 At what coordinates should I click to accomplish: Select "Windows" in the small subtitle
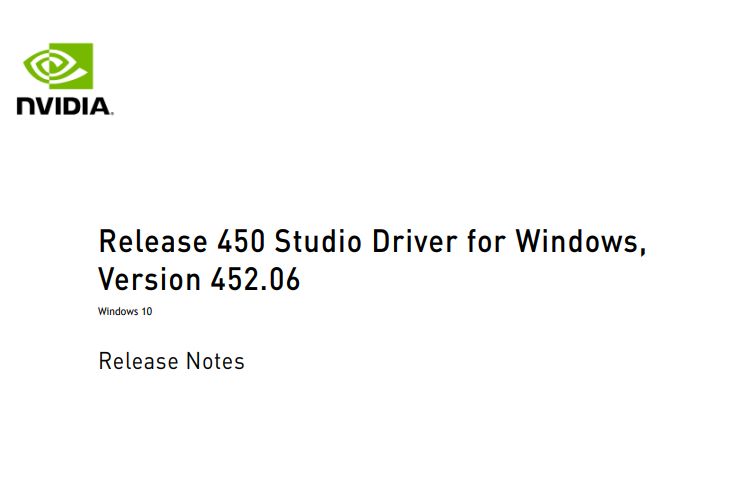click(x=118, y=312)
